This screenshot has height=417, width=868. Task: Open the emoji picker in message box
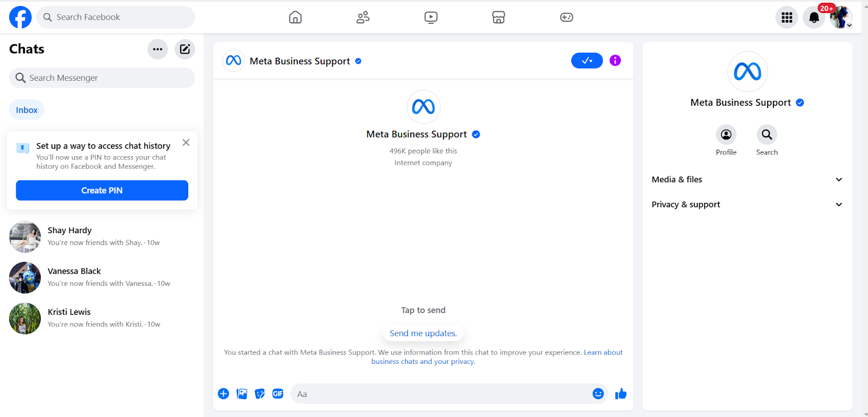click(598, 394)
